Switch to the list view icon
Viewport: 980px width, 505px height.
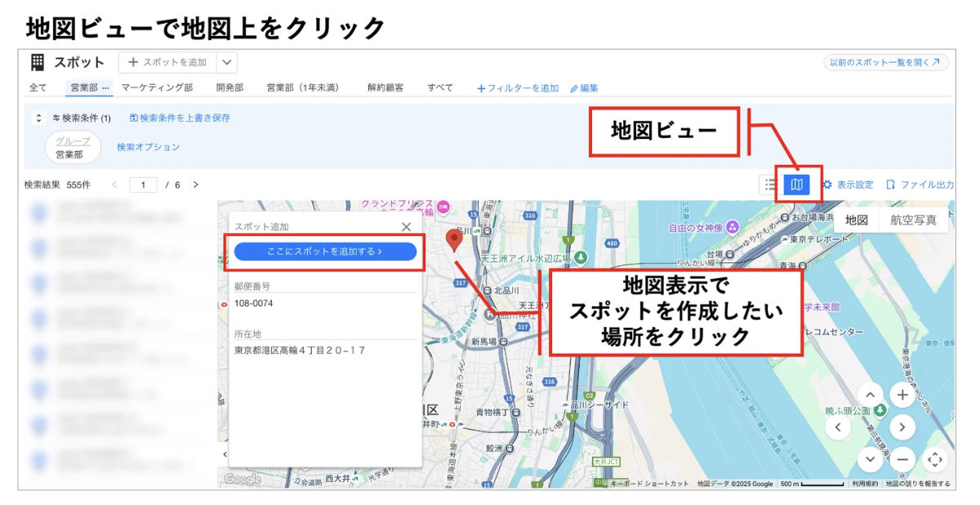click(769, 185)
